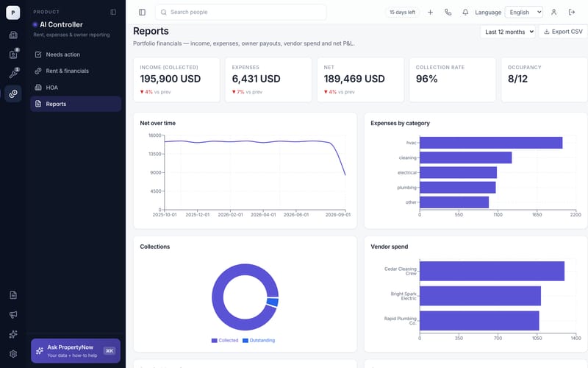Open the maintenance wrench icon in rail
Image resolution: width=588 pixels, height=368 pixels.
(13, 74)
